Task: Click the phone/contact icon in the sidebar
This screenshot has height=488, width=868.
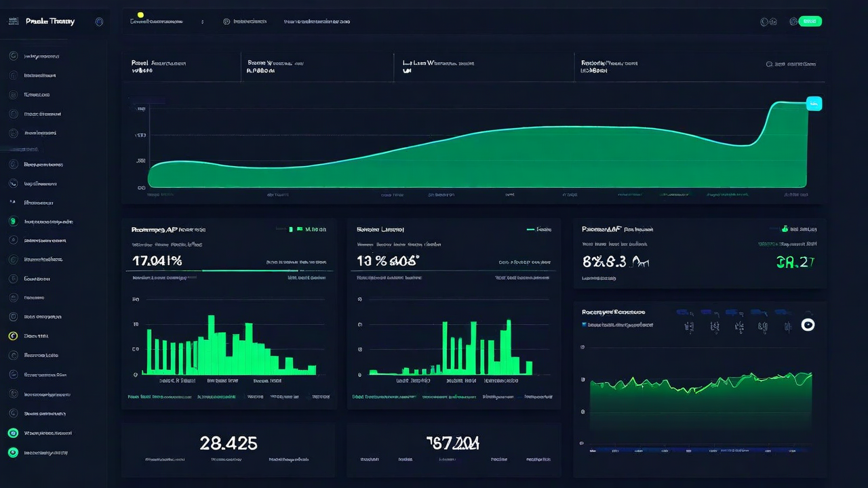Action: [x=14, y=183]
